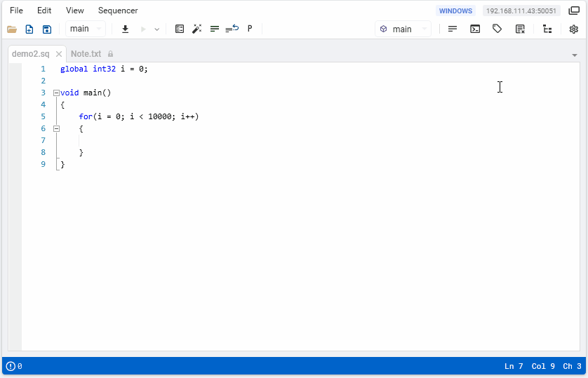Image resolution: width=588 pixels, height=378 pixels.
Task: Click 'Col 9' in the status bar
Action: 543,366
